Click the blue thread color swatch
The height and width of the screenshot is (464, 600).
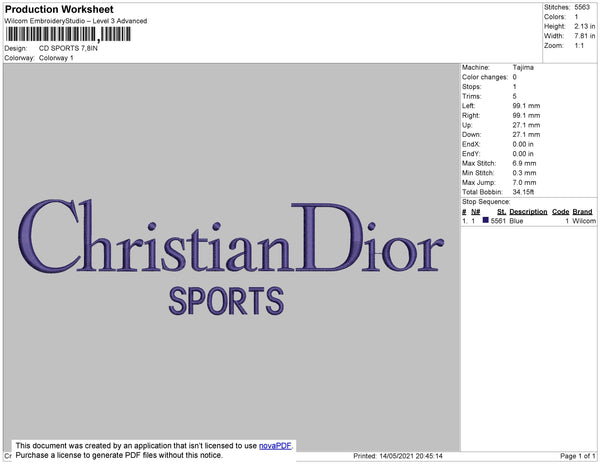pyautogui.click(x=486, y=220)
